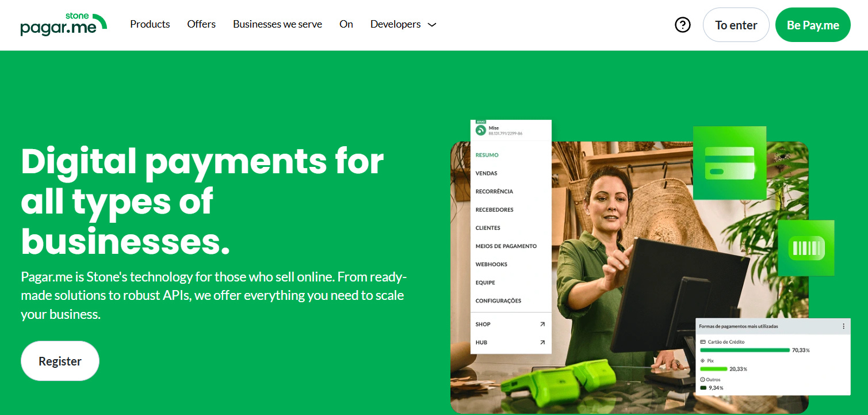Select MEIOS DE PAGAMENTO in sidebar
868x415 pixels.
[x=506, y=246]
